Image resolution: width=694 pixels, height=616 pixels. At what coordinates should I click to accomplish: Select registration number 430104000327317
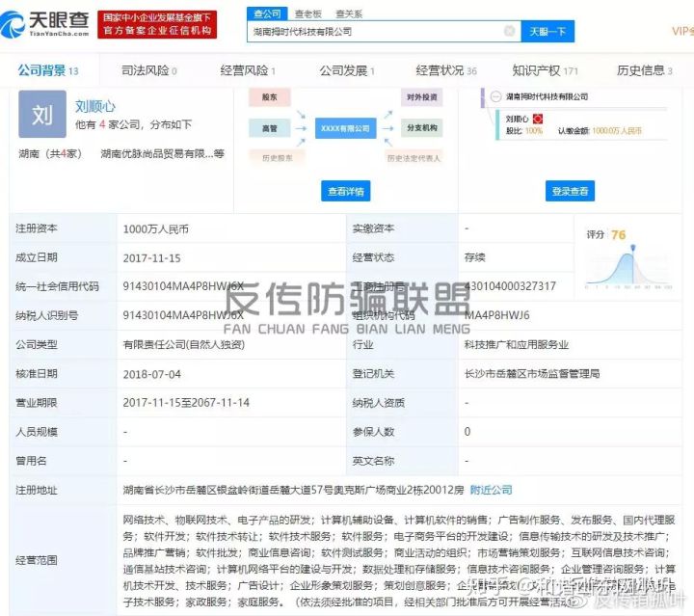(x=510, y=286)
